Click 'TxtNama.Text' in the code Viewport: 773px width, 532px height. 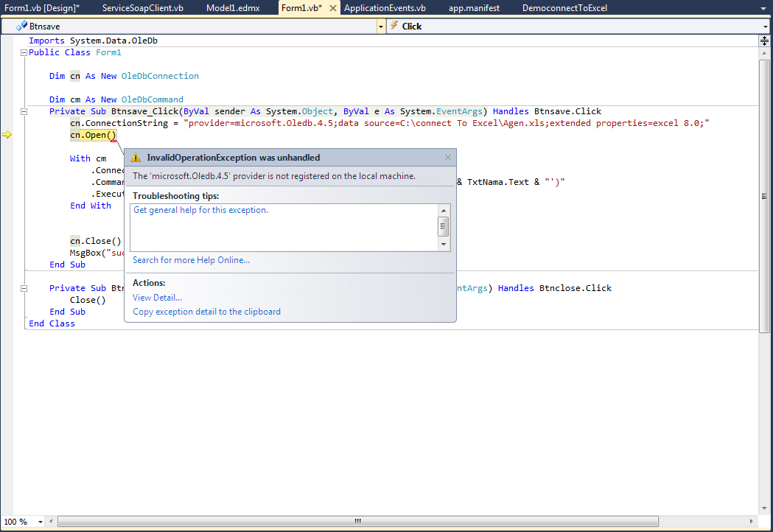click(498, 182)
